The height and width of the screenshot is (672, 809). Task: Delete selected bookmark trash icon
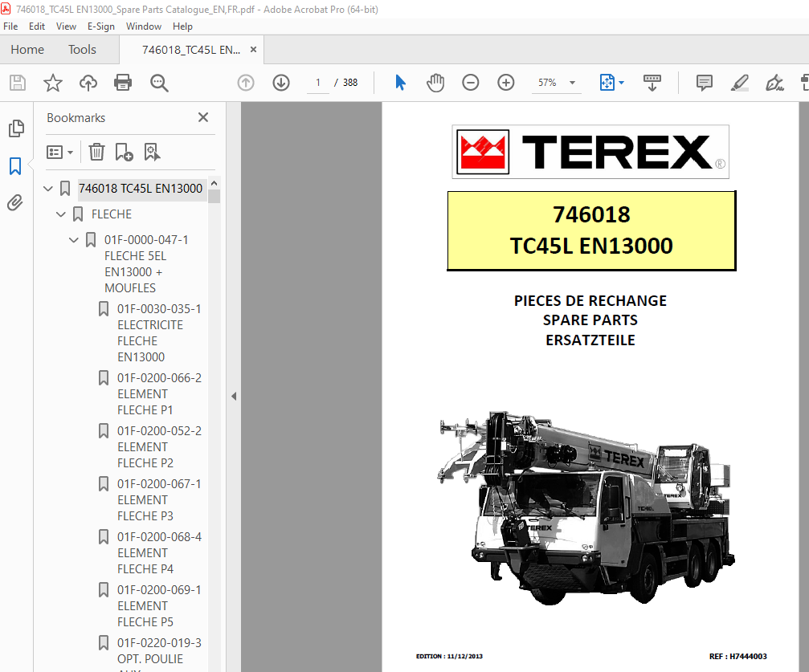click(x=96, y=152)
